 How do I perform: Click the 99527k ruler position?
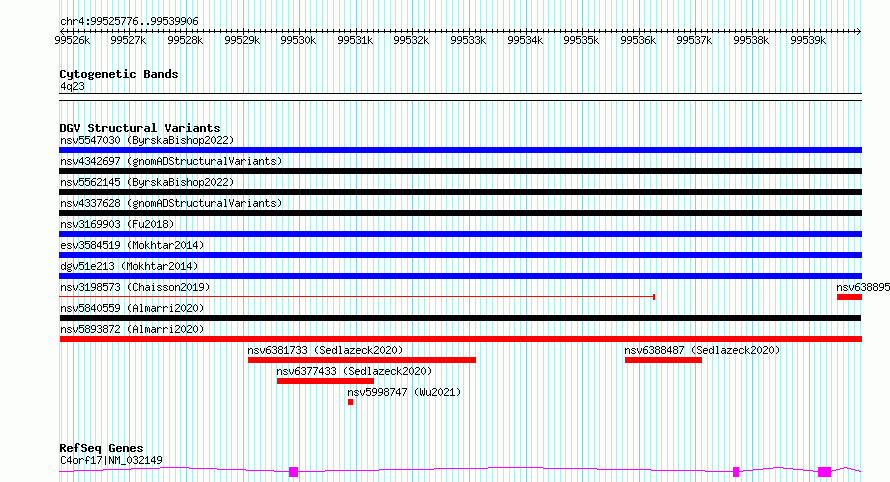(x=128, y=40)
